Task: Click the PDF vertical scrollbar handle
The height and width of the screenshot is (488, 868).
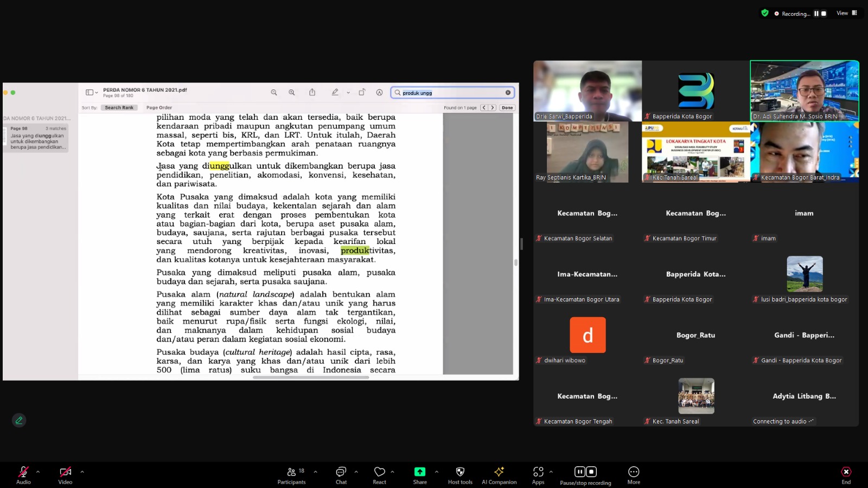Action: tap(515, 262)
